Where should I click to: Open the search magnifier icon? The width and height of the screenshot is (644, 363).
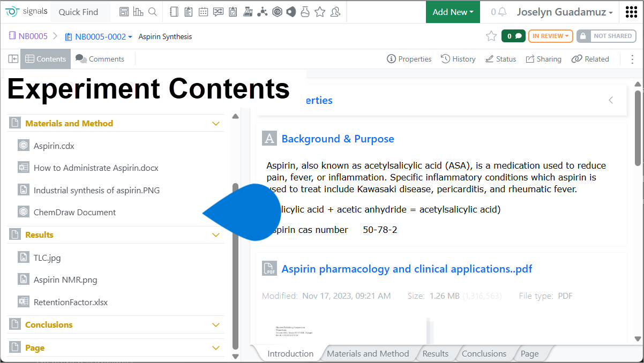tap(153, 12)
